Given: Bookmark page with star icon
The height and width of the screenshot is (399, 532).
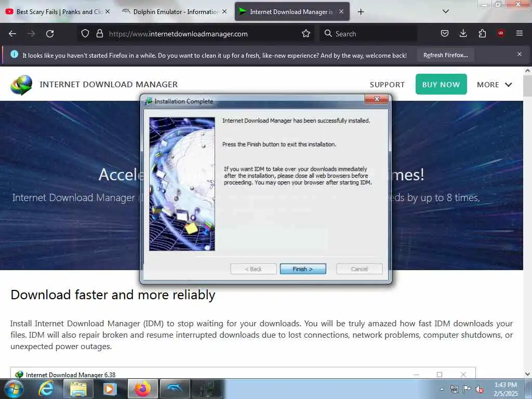Looking at the screenshot, I should [305, 34].
